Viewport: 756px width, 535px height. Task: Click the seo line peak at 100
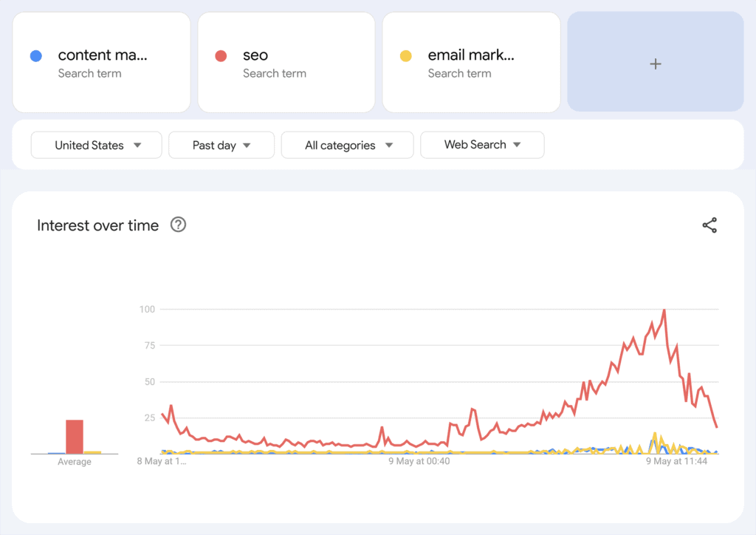coord(664,310)
